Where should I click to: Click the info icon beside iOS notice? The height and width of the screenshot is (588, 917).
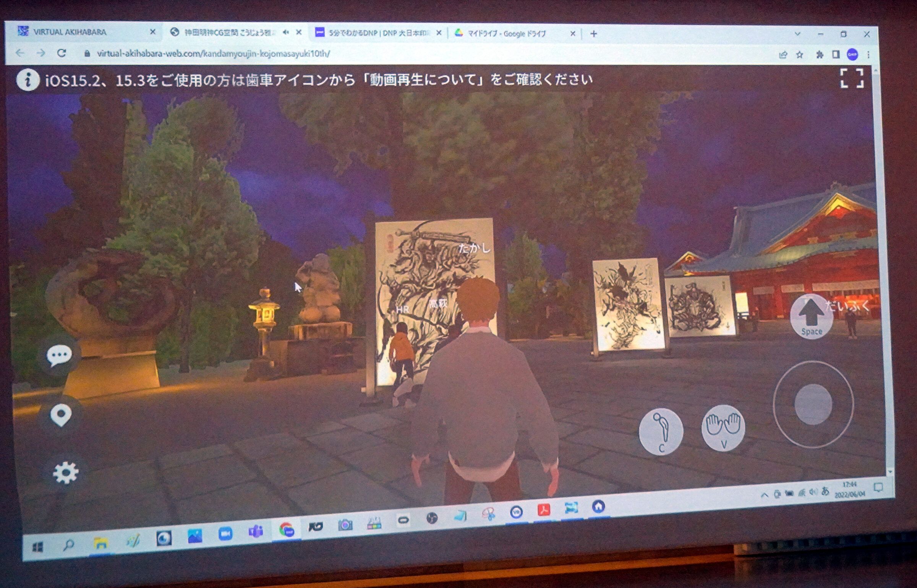pyautogui.click(x=28, y=80)
